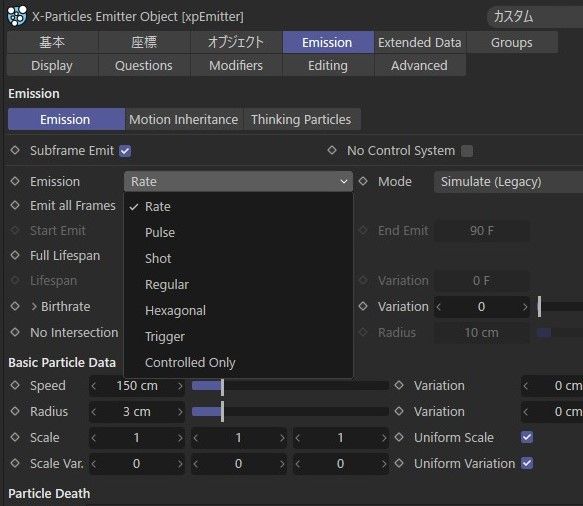Enable the No Control System checkbox
Viewport: 583px width, 506px height.
(467, 151)
